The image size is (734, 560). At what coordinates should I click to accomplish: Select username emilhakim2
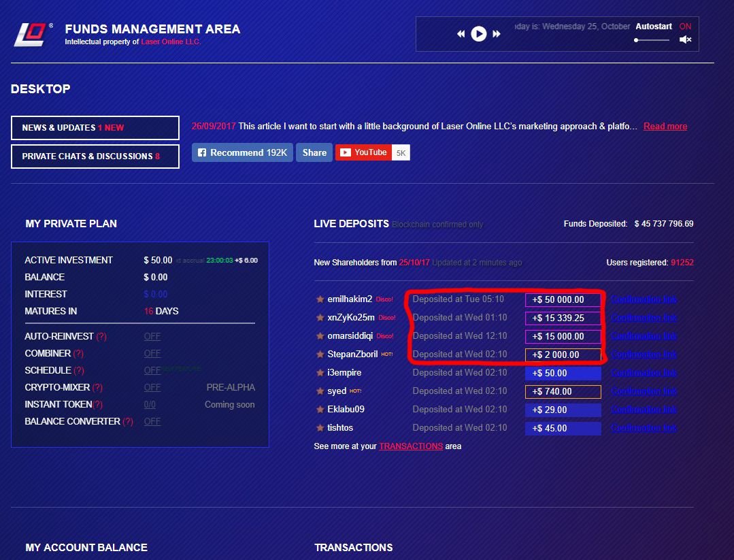(x=350, y=299)
